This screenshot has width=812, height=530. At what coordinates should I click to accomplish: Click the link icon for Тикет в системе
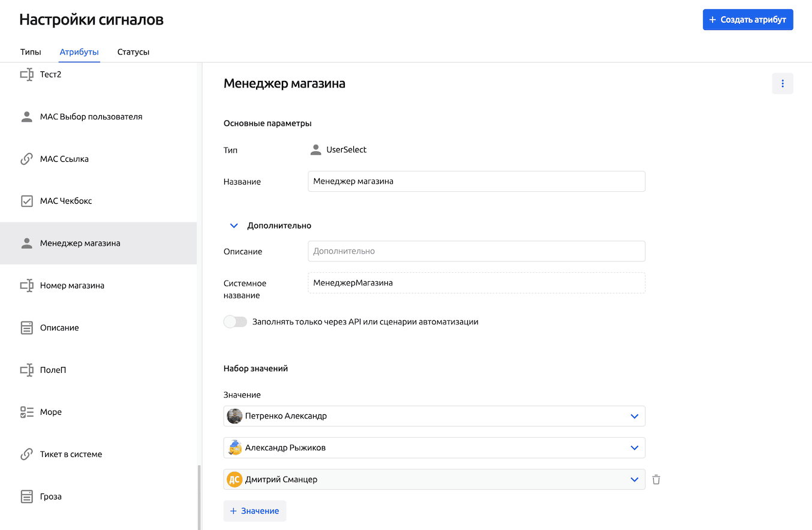26,454
